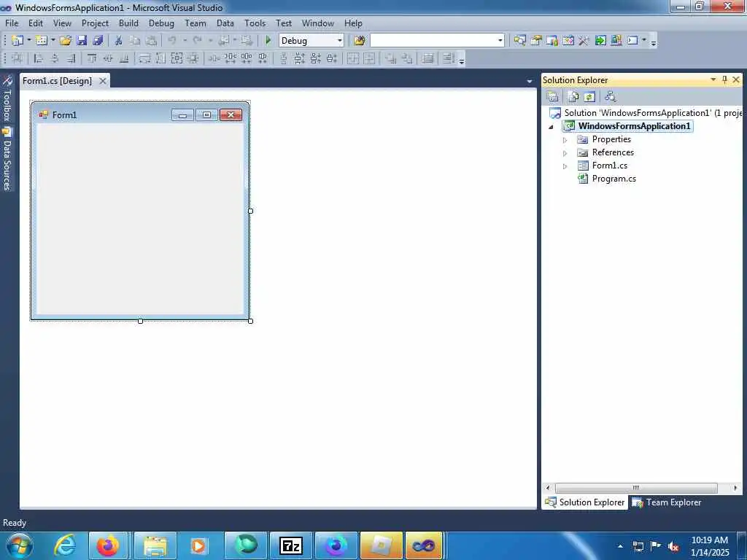The image size is (747, 560).
Task: Open the Debug menu
Action: pyautogui.click(x=161, y=23)
